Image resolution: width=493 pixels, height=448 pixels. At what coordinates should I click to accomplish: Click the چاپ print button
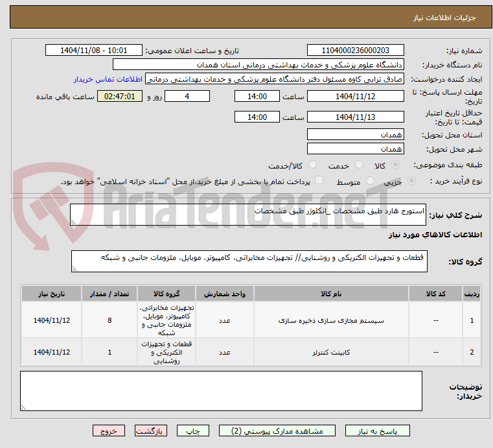point(193,430)
